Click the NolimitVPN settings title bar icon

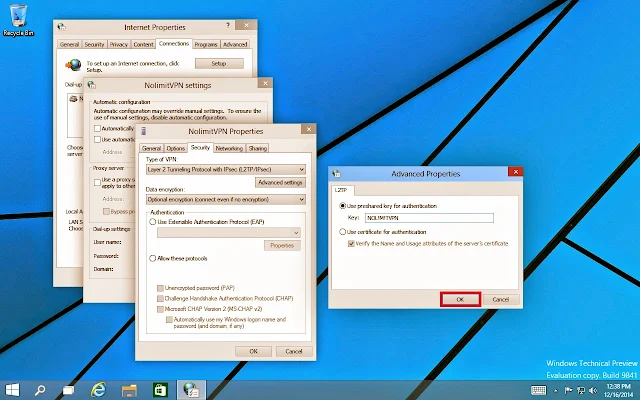pyautogui.click(x=91, y=85)
